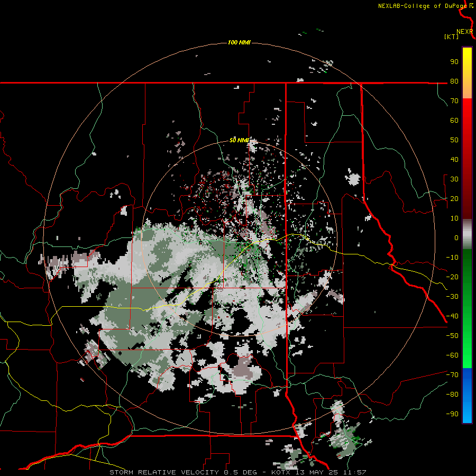The height and width of the screenshot is (476, 476).
Task: Click the blue bottom segment of the color bar
Action: pyautogui.click(x=467, y=396)
